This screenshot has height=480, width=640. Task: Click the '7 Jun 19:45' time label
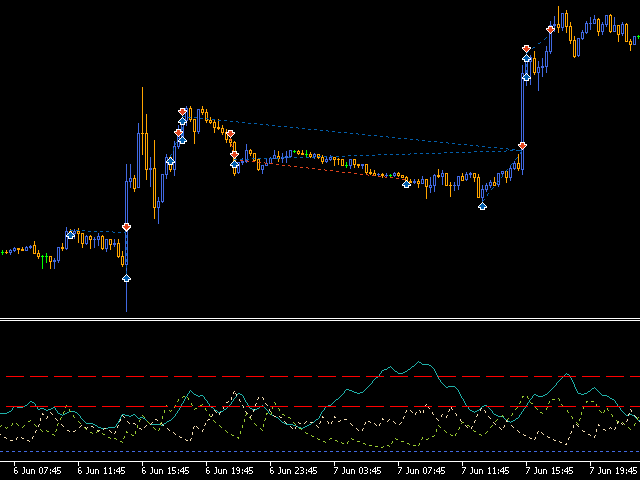[x=613, y=471]
